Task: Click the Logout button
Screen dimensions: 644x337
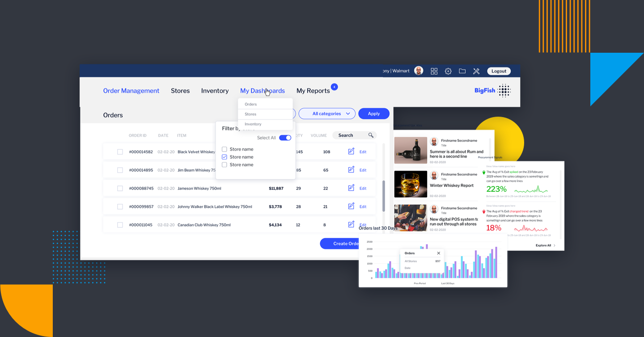Action: (499, 71)
